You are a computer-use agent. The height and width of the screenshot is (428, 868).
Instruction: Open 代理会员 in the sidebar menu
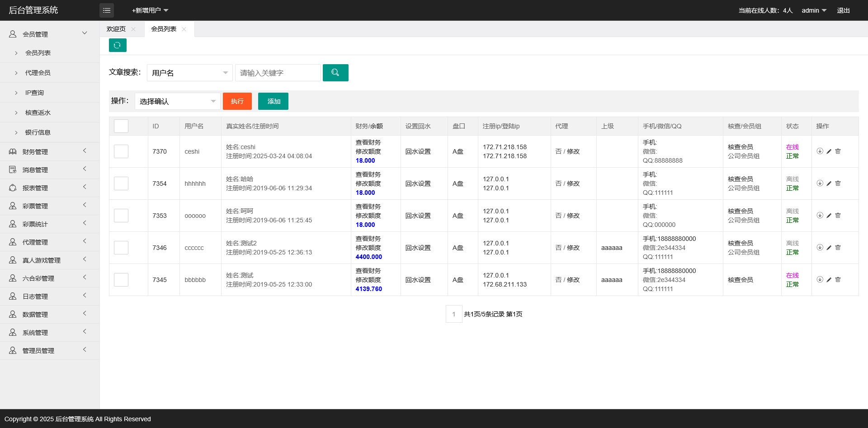[38, 73]
